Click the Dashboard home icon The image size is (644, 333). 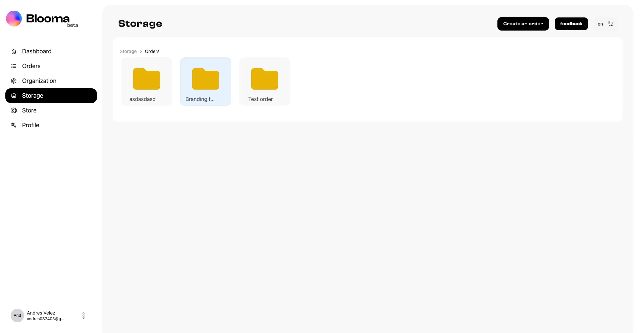[14, 51]
